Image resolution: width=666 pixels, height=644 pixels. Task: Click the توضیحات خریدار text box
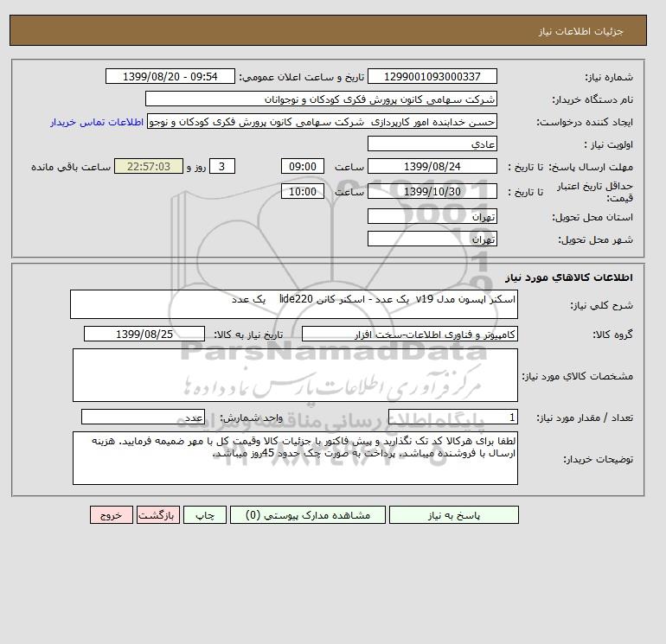coord(295,458)
